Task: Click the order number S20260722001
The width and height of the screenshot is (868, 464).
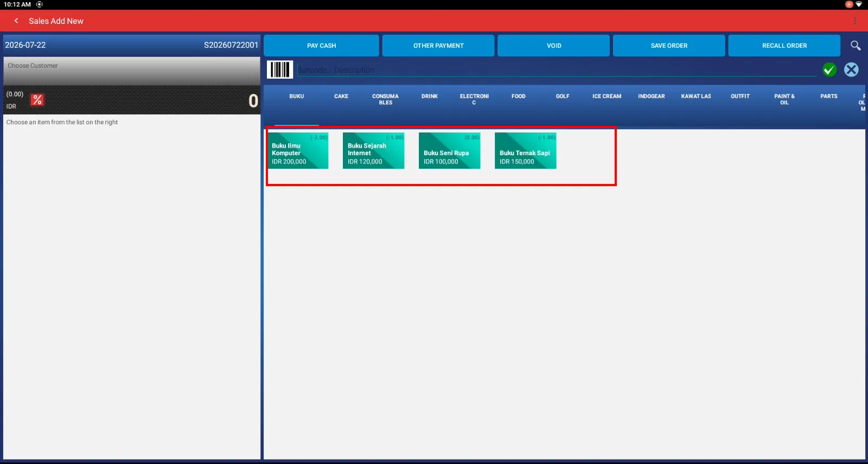Action: pos(231,45)
